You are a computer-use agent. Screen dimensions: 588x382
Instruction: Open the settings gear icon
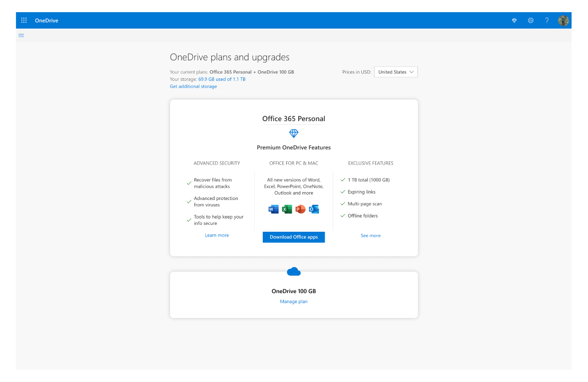click(x=531, y=21)
